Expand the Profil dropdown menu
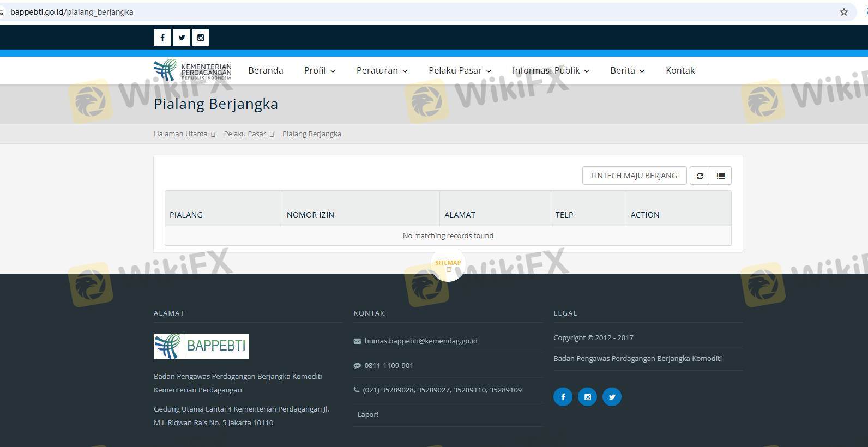Image resolution: width=868 pixels, height=447 pixels. point(320,70)
